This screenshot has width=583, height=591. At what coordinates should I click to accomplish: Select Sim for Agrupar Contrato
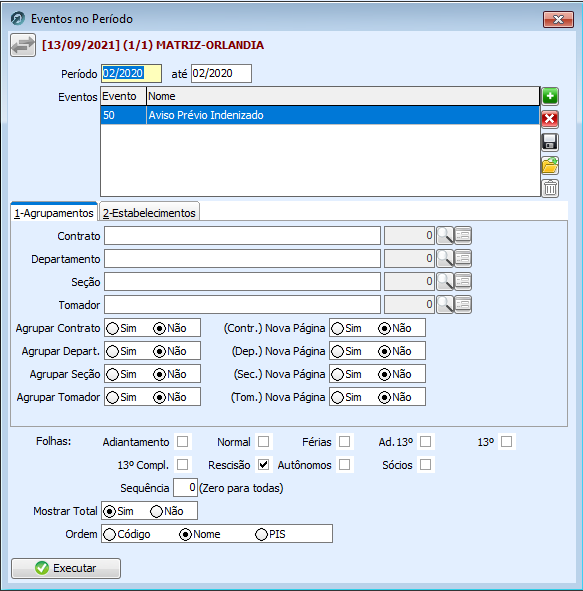click(112, 328)
